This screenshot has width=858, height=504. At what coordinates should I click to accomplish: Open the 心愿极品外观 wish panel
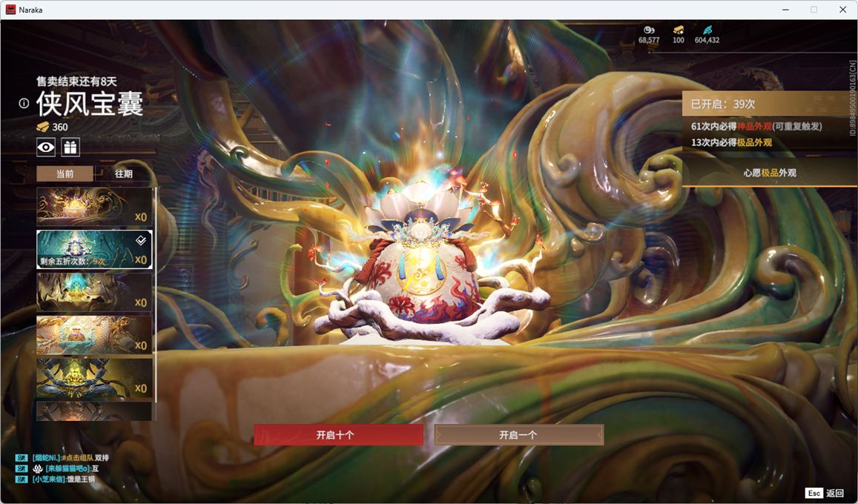pos(769,173)
